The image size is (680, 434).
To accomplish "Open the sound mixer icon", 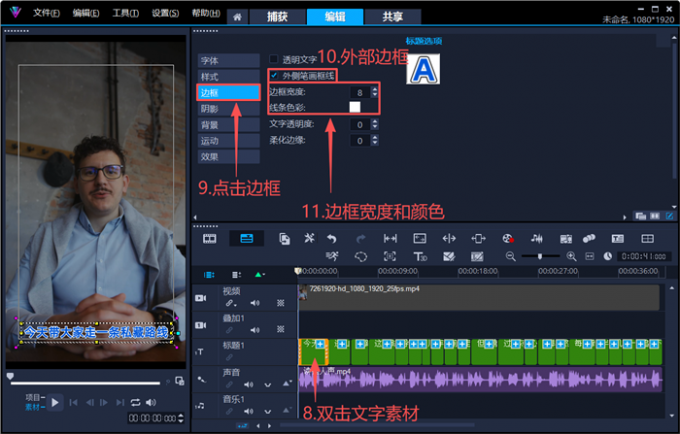I will pyautogui.click(x=537, y=238).
